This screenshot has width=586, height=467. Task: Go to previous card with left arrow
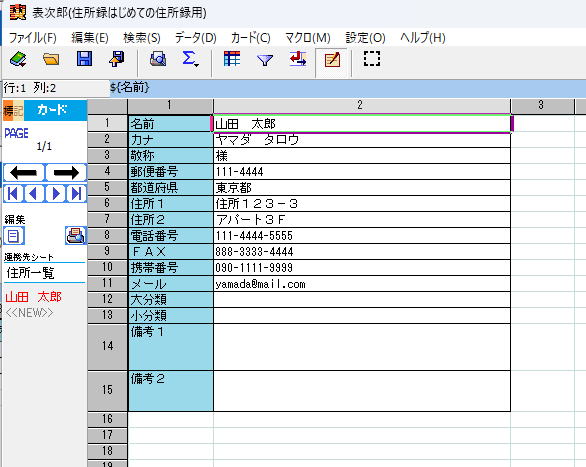click(x=24, y=173)
